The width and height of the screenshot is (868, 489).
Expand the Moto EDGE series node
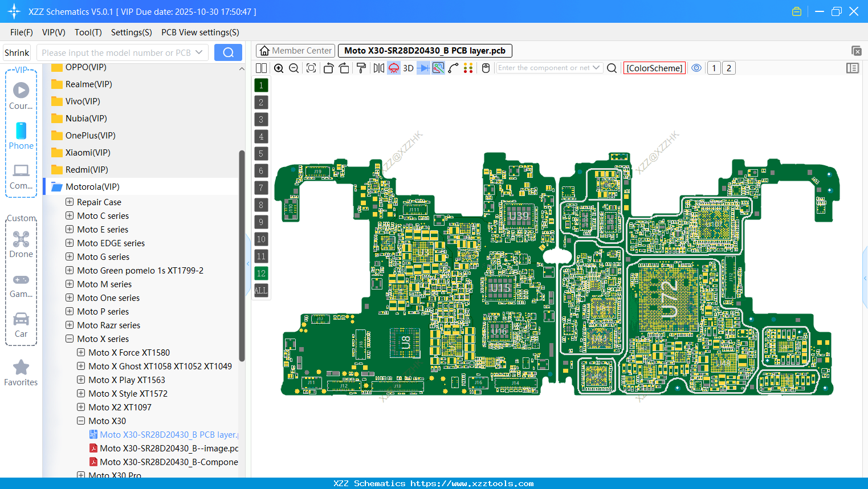(70, 243)
